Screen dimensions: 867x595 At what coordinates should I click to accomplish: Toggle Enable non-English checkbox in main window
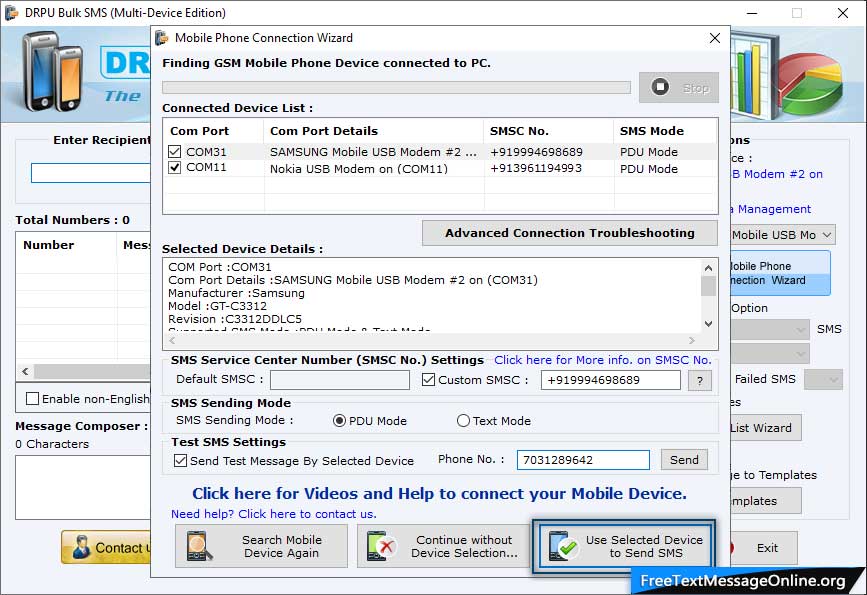(x=33, y=399)
